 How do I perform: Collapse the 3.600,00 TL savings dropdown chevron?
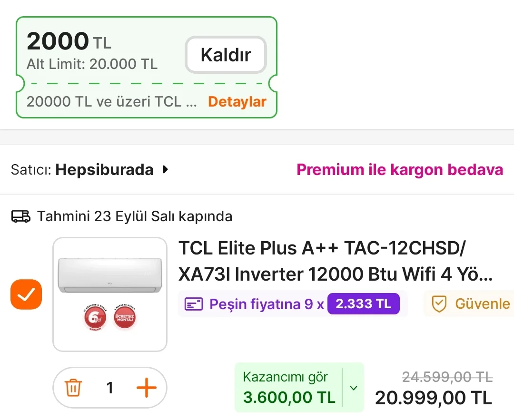[353, 388]
